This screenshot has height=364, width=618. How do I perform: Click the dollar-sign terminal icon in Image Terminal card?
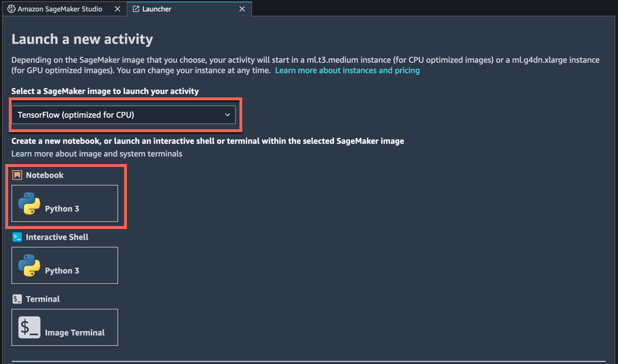tap(29, 327)
